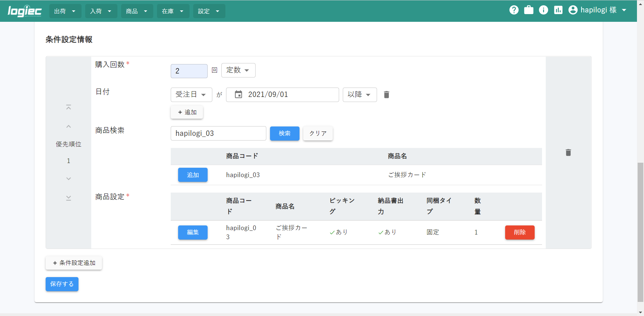Open the 入荷 menu
This screenshot has width=644, height=316.
(101, 11)
